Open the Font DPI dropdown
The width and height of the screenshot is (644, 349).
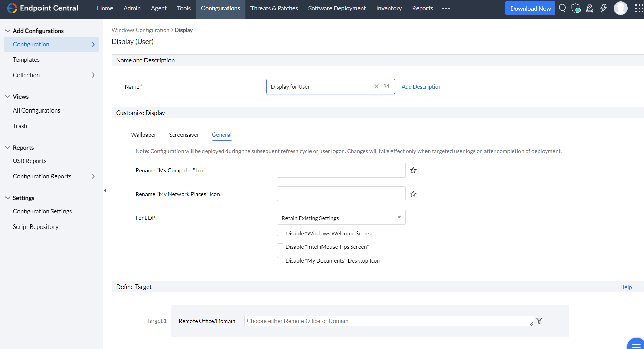(341, 218)
